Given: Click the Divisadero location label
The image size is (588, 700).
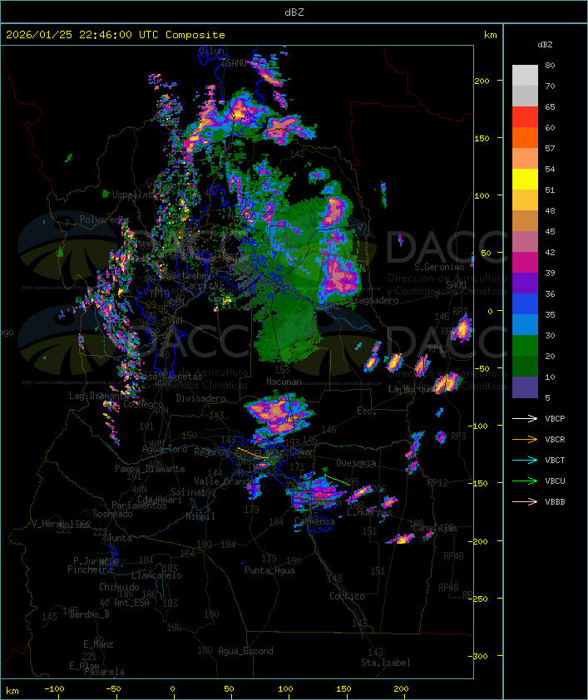Looking at the screenshot, I should [201, 398].
